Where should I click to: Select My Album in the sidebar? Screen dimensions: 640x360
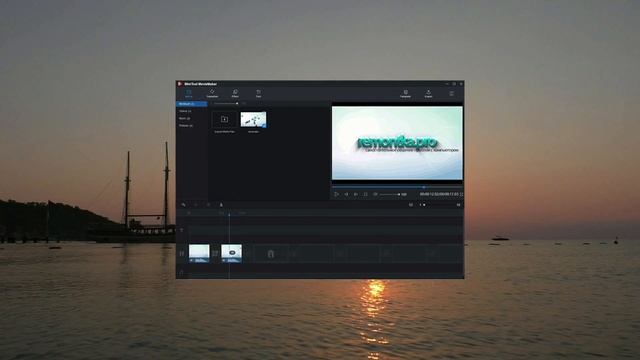(x=192, y=104)
